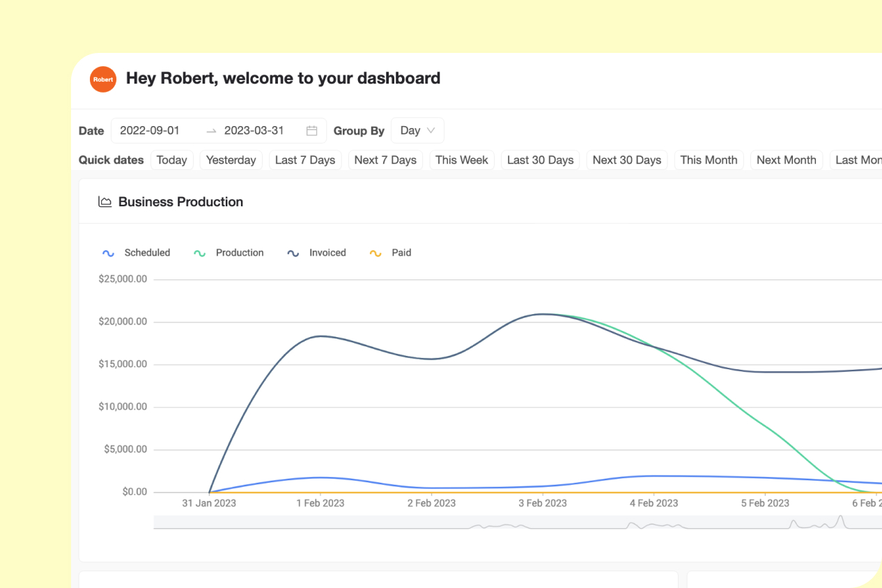Select the Yesterday quick date

(231, 160)
